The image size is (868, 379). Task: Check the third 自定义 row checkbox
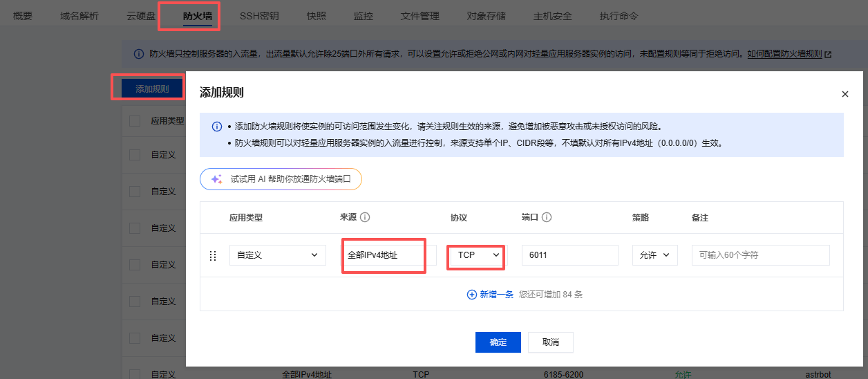[x=135, y=228]
